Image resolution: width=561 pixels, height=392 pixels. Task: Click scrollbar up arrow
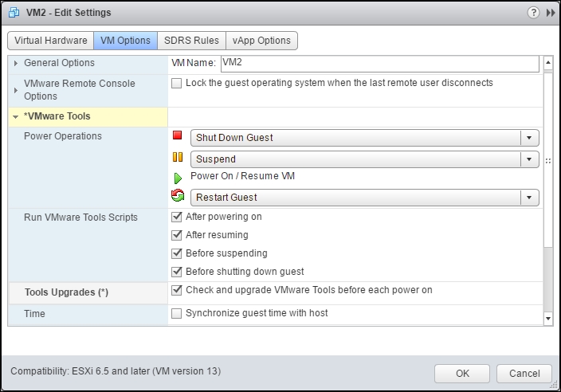(x=548, y=63)
